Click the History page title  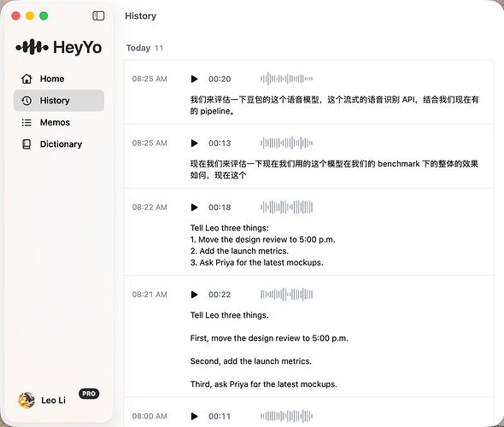point(140,16)
